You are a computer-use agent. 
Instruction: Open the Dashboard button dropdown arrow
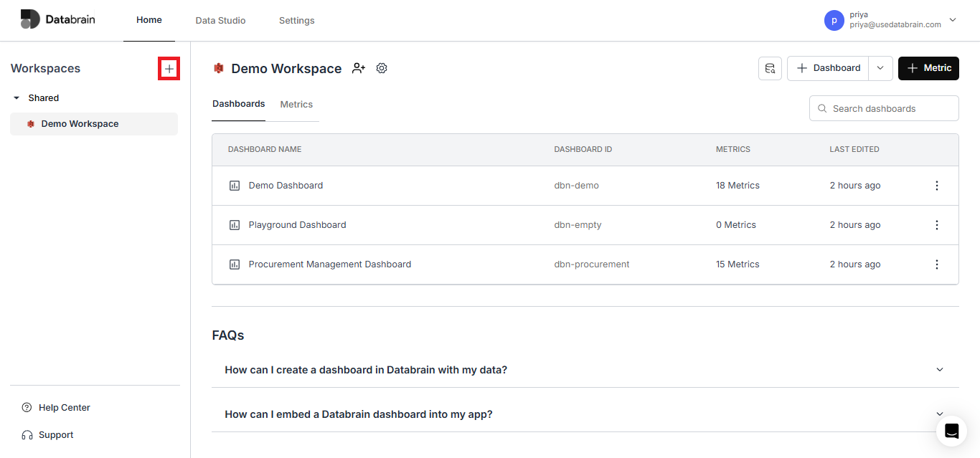(881, 68)
